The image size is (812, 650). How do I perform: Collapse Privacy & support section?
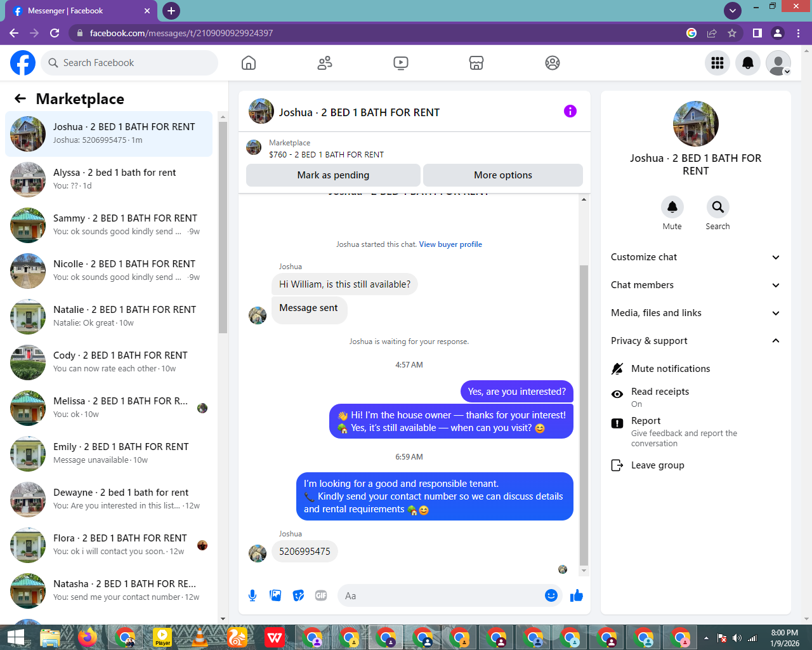click(696, 341)
